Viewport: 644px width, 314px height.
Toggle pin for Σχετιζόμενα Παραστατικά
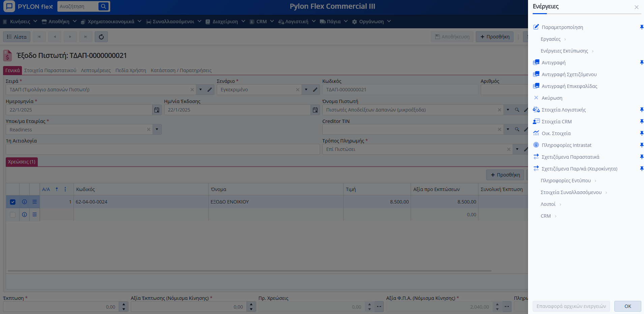[x=642, y=157]
